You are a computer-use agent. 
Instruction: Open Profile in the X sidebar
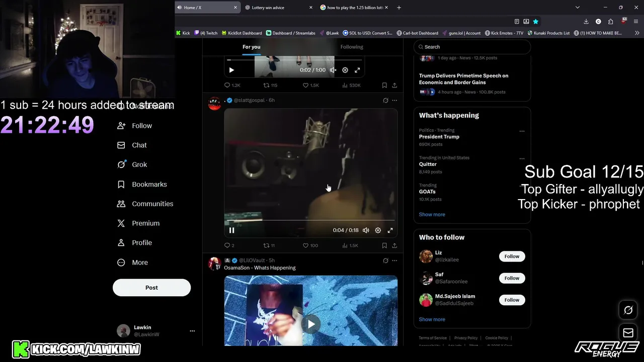[x=134, y=243]
